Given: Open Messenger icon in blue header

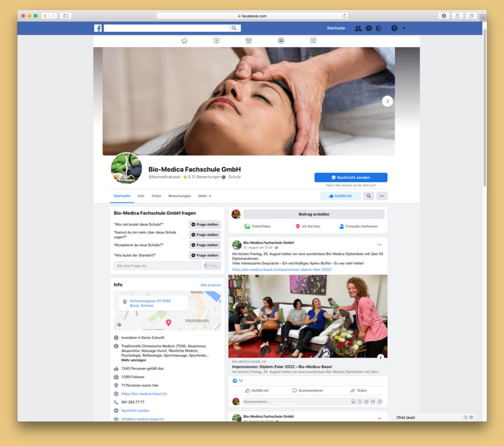Looking at the screenshot, I should (368, 28).
